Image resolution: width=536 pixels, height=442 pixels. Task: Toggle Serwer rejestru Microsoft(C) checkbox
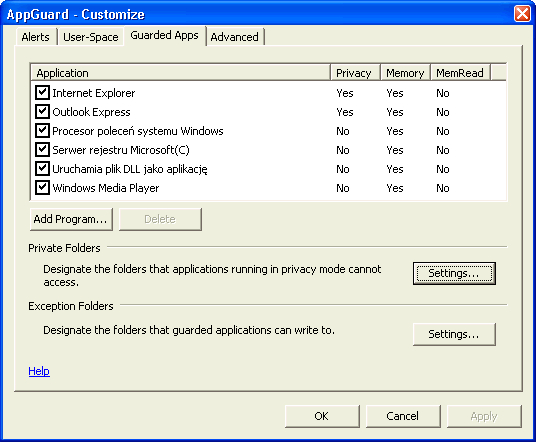pos(42,150)
